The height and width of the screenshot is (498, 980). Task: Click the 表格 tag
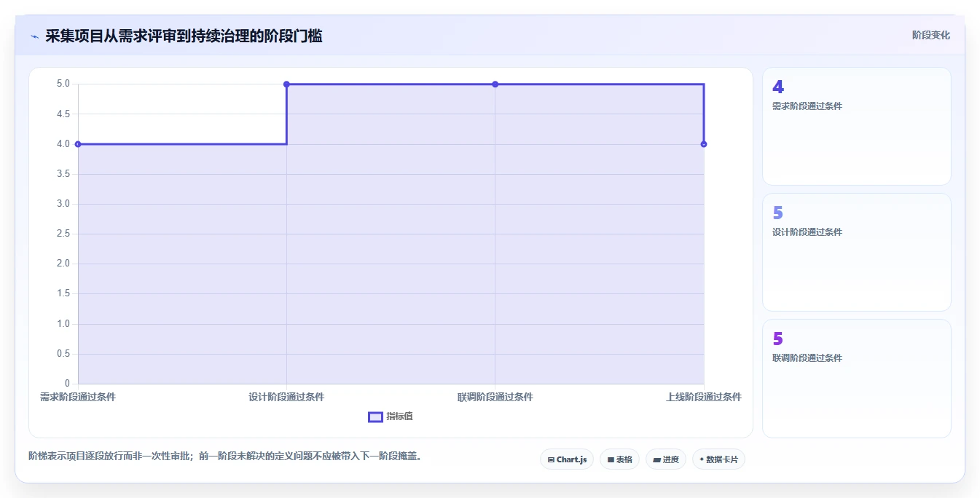[619, 459]
